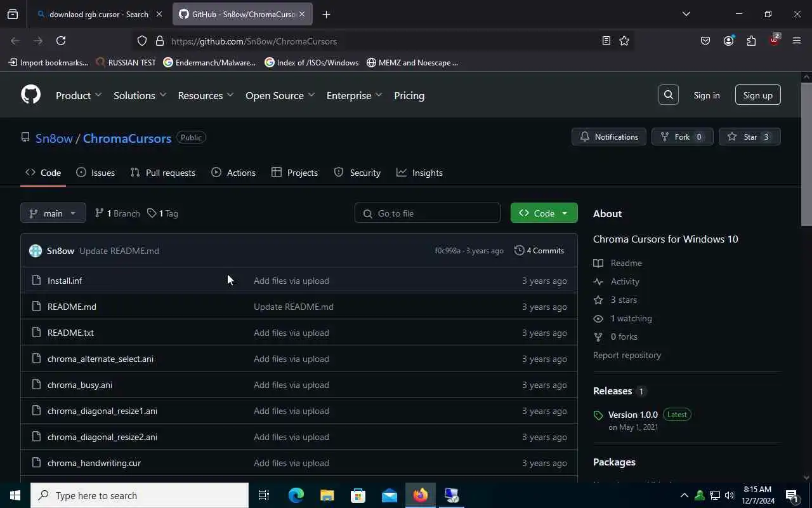Click the Go to file search field
Screen dimensions: 812x508
[428, 213]
